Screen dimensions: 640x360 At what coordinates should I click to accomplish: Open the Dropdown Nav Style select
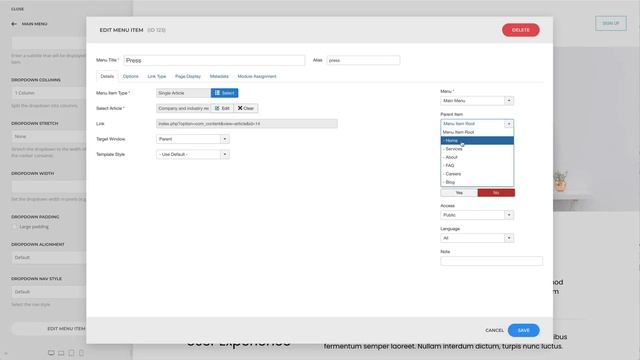coord(49,292)
